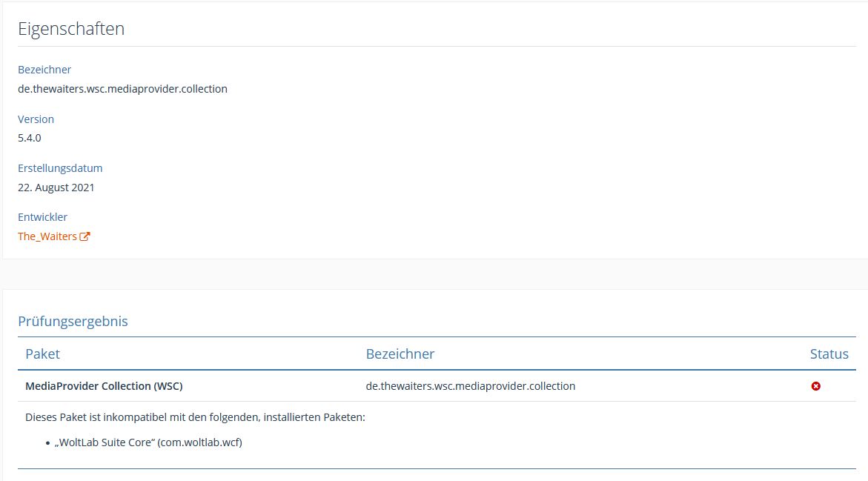Click the Prüfungsergebnis section heading
The image size is (868, 481).
point(73,321)
